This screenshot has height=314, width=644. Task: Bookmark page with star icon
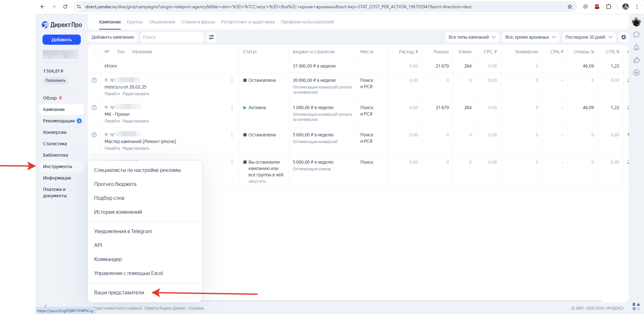point(570,7)
